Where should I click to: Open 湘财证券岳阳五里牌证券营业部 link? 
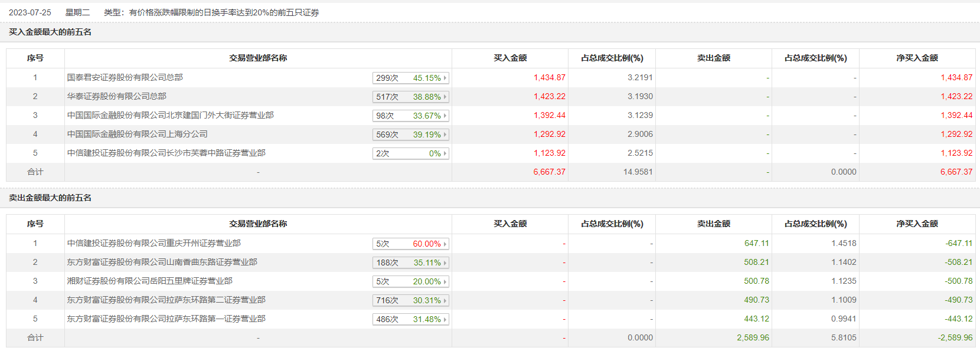[x=149, y=281]
